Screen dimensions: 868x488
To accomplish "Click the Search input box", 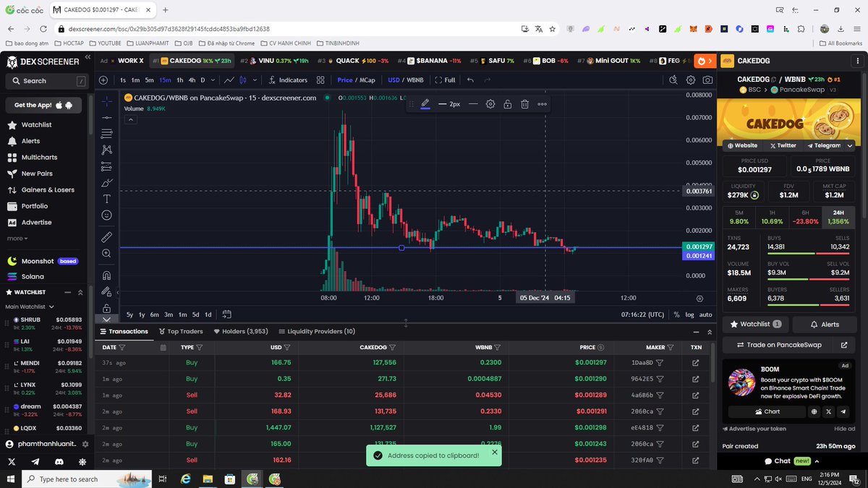I will [46, 81].
